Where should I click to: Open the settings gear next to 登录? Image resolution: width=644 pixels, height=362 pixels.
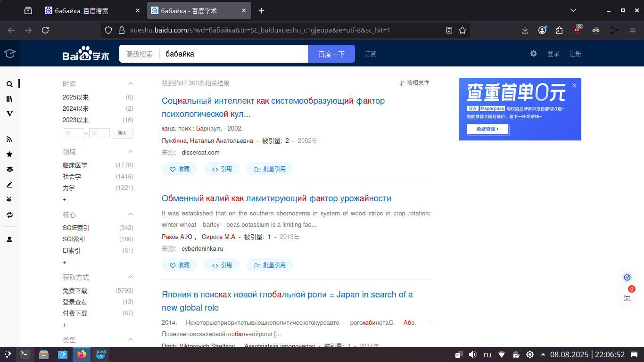tap(533, 54)
